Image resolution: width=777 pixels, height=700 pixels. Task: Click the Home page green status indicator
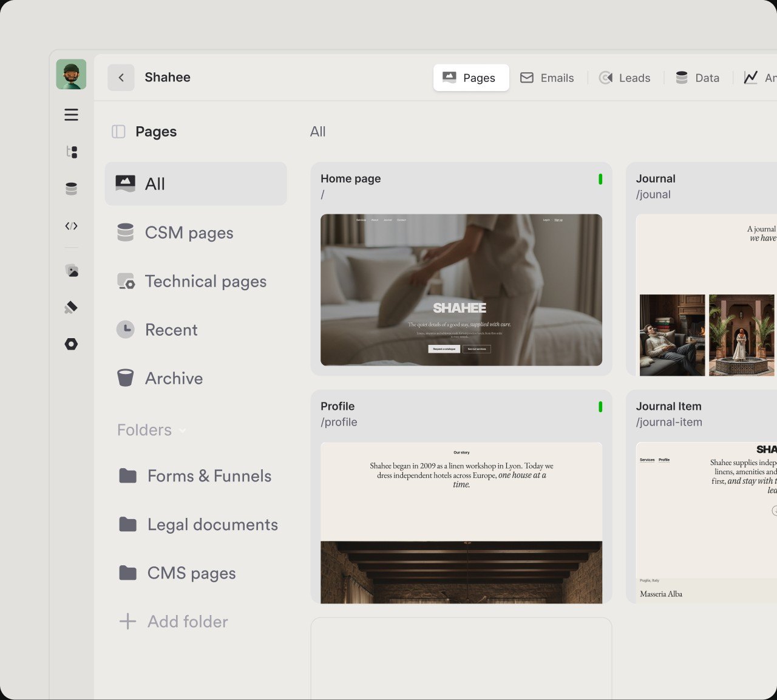tap(600, 179)
